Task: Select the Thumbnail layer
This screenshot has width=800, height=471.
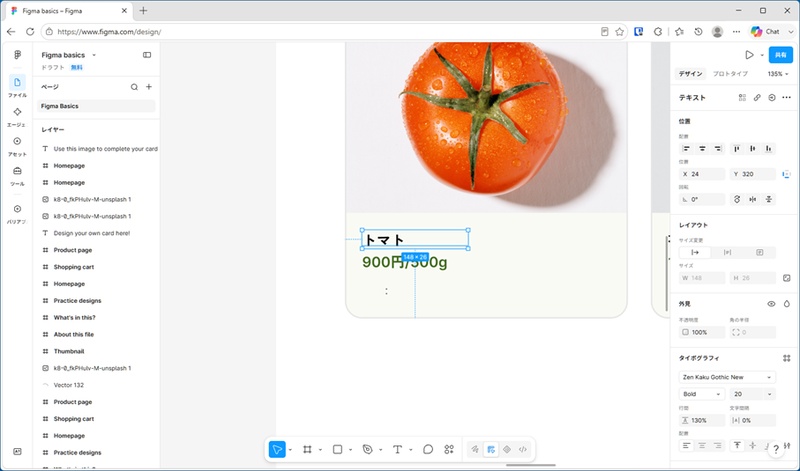Action: point(68,351)
